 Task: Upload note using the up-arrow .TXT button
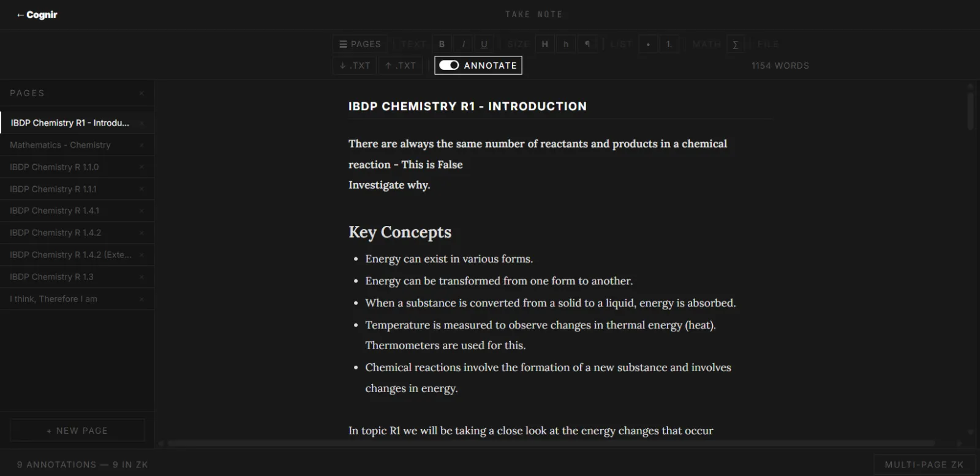pos(401,66)
